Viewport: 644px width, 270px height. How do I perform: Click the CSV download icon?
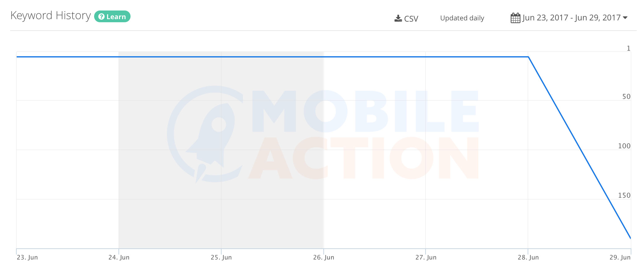pyautogui.click(x=398, y=19)
